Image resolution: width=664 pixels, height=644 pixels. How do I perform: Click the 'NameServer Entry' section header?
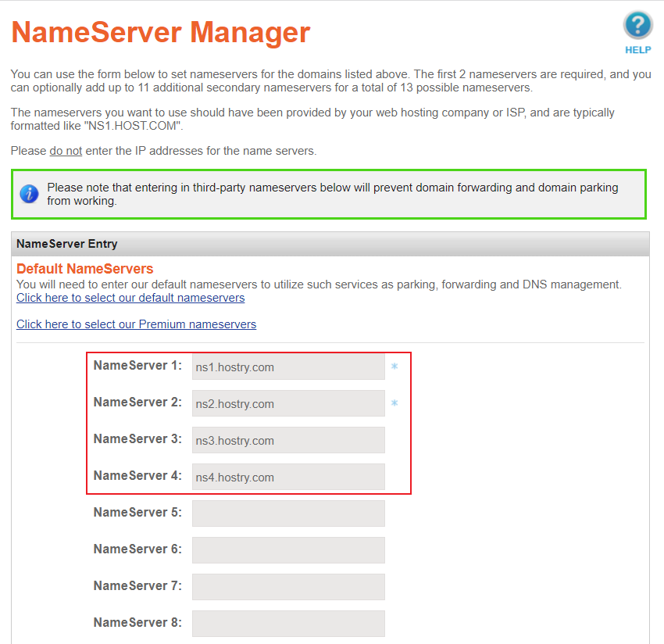point(330,244)
